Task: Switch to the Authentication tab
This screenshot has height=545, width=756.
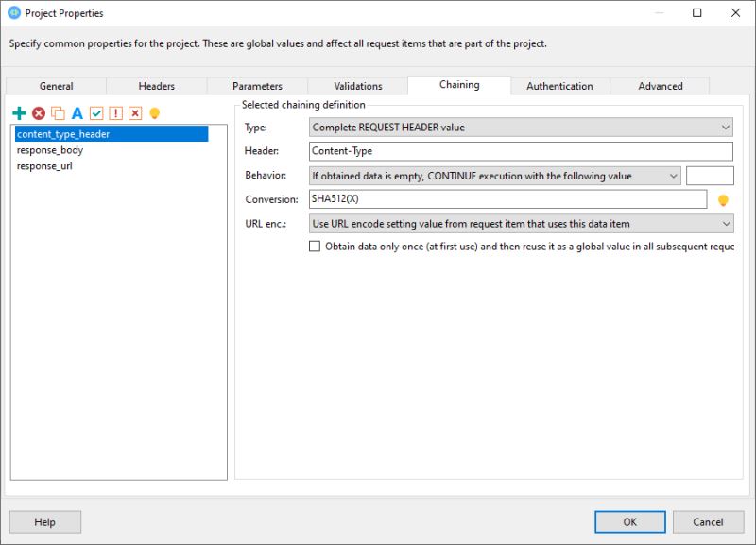Action: click(559, 86)
